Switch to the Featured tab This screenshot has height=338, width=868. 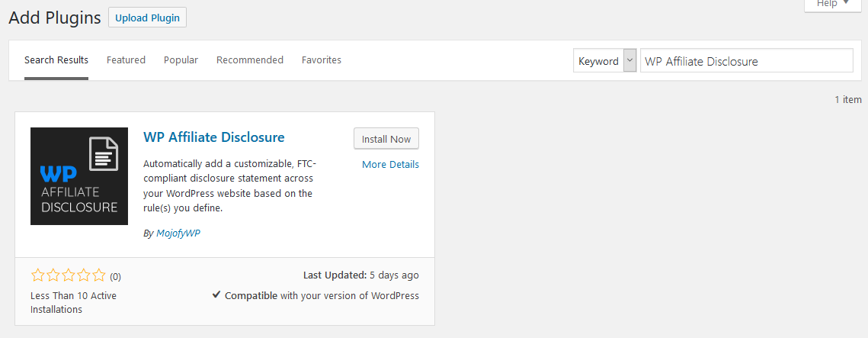[x=127, y=60]
